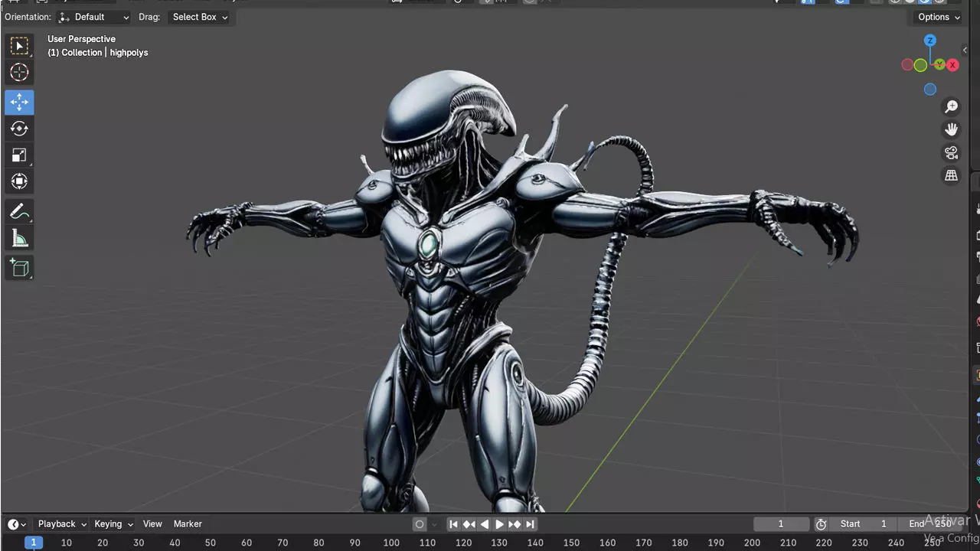The height and width of the screenshot is (551, 980).
Task: Click frame 150 on the timeline
Action: tap(571, 543)
